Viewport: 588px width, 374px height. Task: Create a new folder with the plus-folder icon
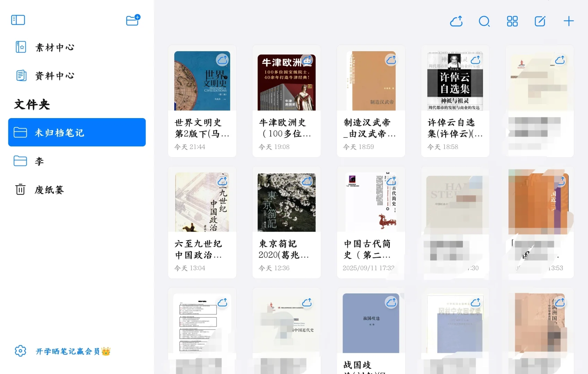[133, 20]
